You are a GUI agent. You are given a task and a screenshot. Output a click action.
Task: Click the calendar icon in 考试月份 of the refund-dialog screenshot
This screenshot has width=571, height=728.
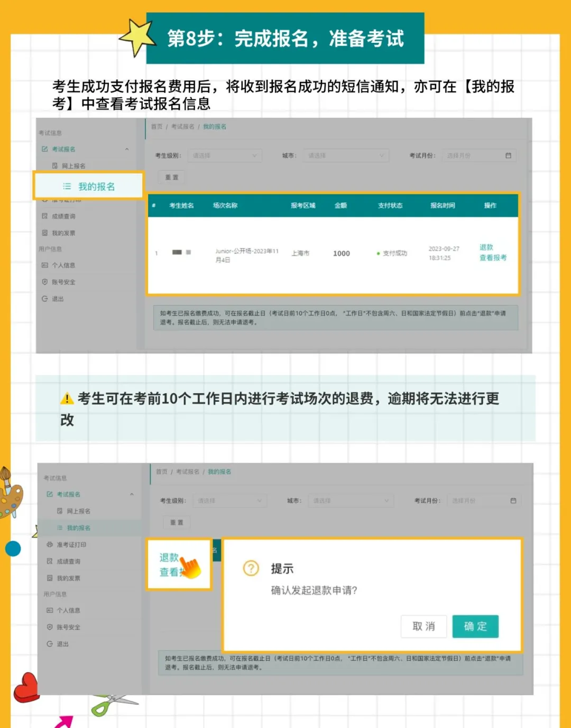coord(513,501)
